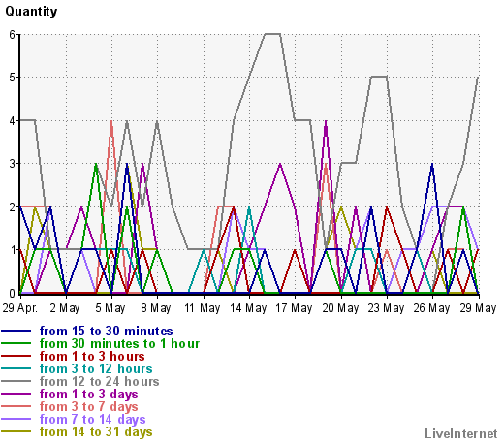
Task: Click the 'from 1 to 3 hours' legend label
Action: click(92, 357)
